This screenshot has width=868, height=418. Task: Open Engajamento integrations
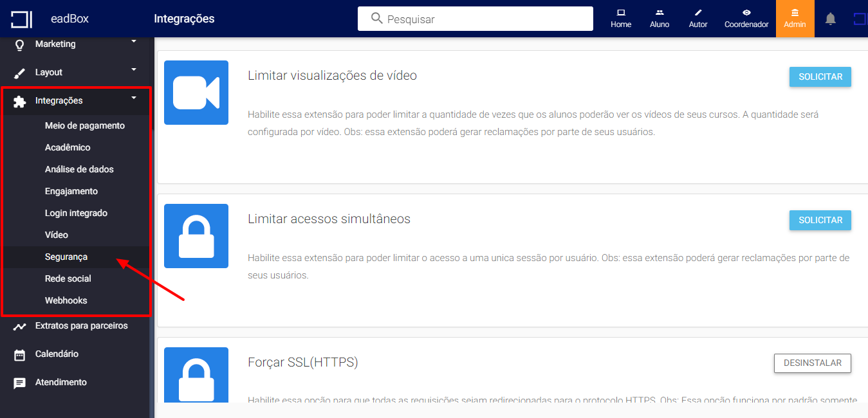[71, 191]
